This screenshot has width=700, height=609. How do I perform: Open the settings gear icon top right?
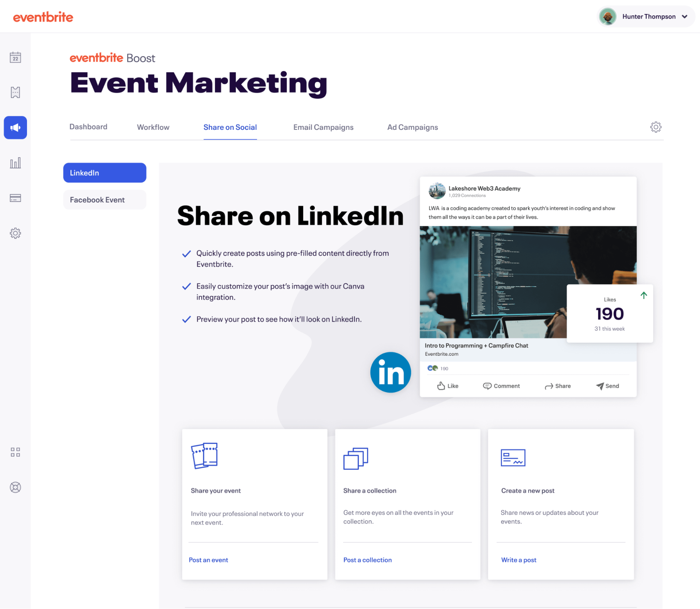click(x=655, y=127)
